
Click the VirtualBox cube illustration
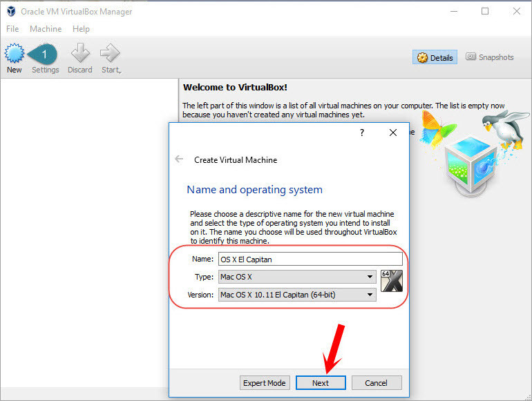point(471,166)
